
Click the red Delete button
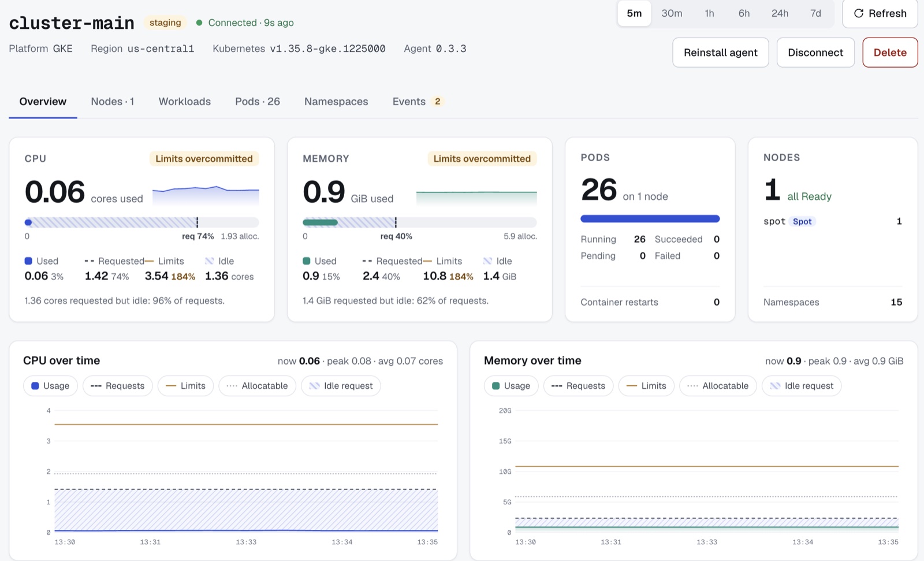click(890, 53)
